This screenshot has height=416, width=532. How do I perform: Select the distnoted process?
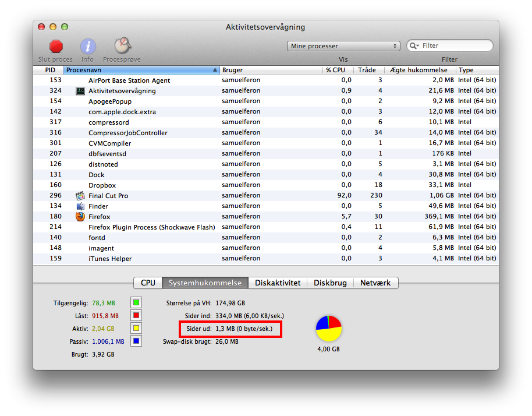tap(266, 164)
